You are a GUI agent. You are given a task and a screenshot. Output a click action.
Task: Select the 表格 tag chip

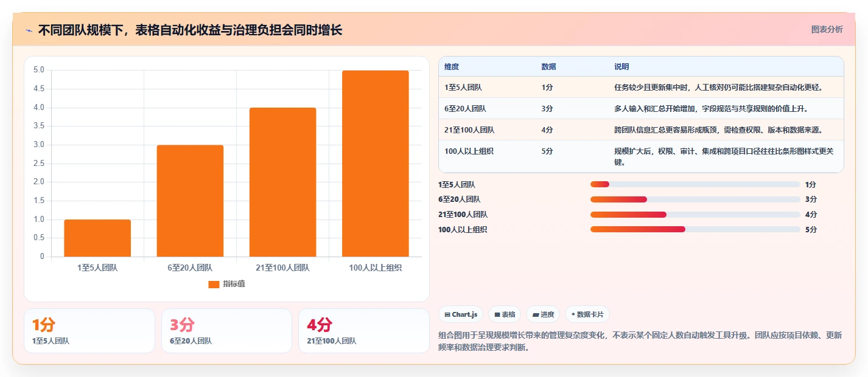[505, 314]
